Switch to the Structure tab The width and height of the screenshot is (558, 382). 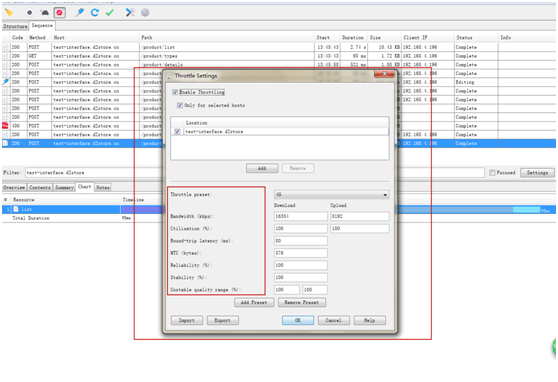pyautogui.click(x=15, y=26)
